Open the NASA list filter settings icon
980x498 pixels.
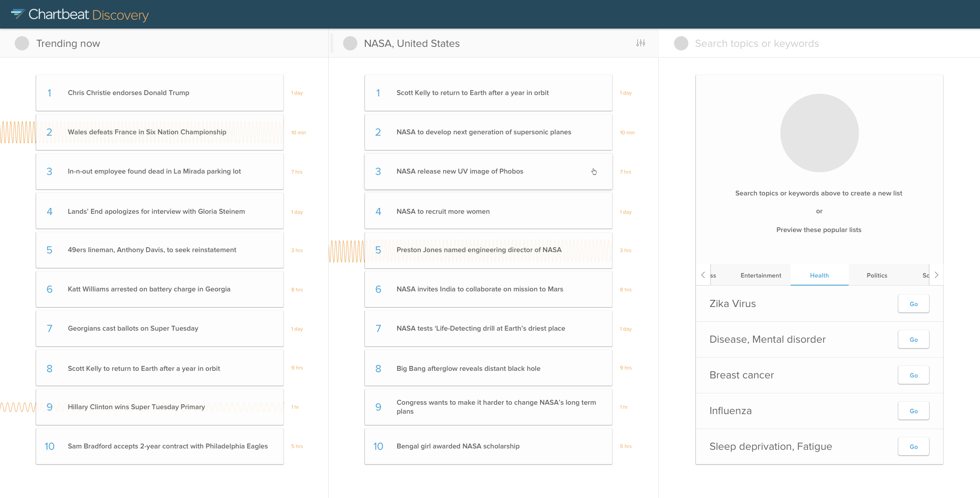pos(641,43)
